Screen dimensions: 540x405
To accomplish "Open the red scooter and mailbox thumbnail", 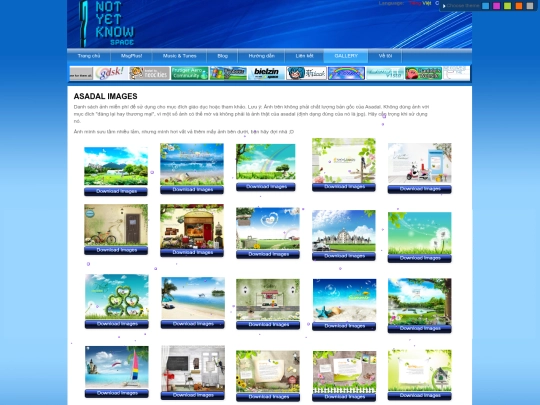I will coord(419,163).
